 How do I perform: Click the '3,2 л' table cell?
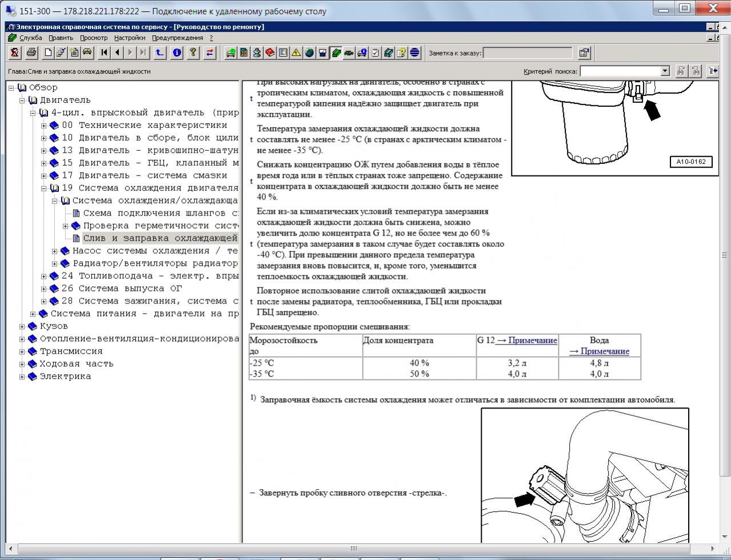[x=517, y=363]
